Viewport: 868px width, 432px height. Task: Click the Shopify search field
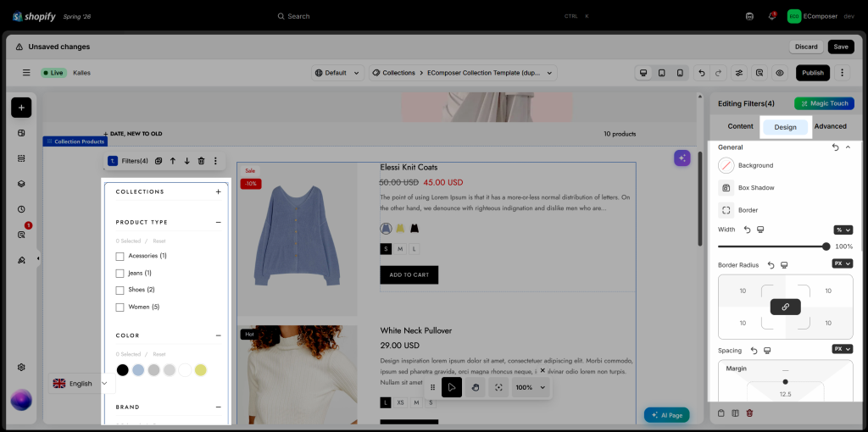pyautogui.click(x=434, y=16)
